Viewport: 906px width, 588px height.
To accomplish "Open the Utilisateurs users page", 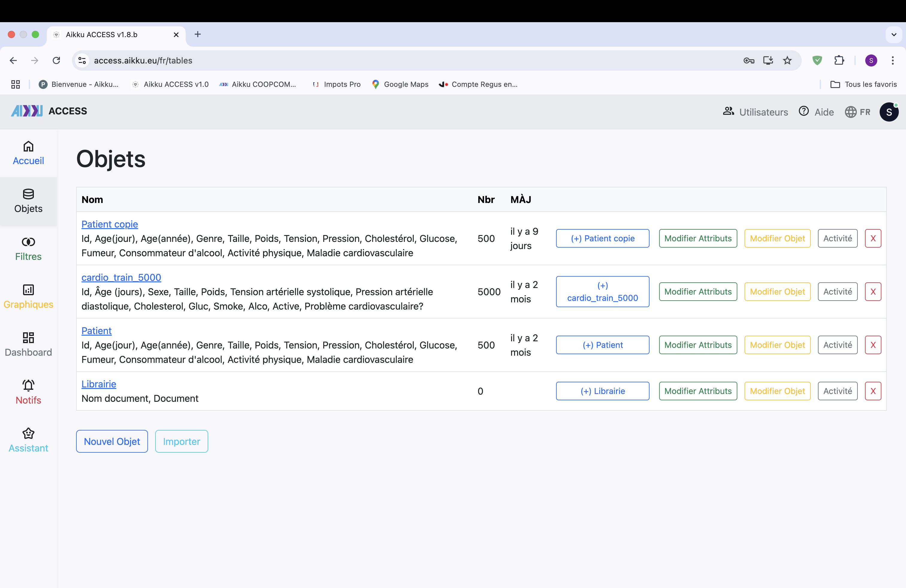I will point(755,112).
